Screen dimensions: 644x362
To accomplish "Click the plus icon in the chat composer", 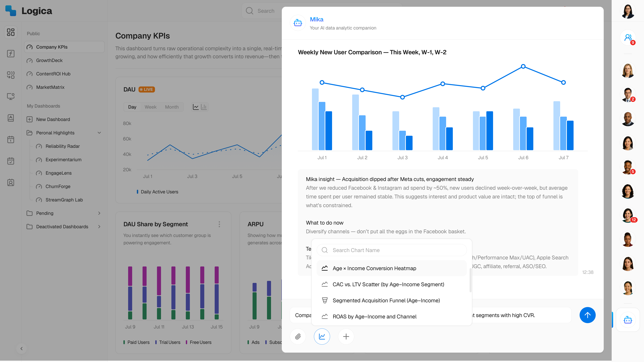I will [346, 337].
